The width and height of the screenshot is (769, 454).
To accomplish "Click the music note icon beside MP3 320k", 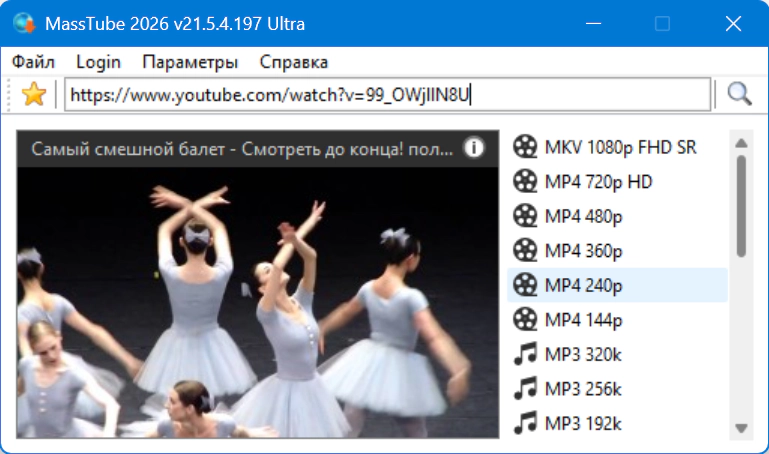I will (x=525, y=354).
